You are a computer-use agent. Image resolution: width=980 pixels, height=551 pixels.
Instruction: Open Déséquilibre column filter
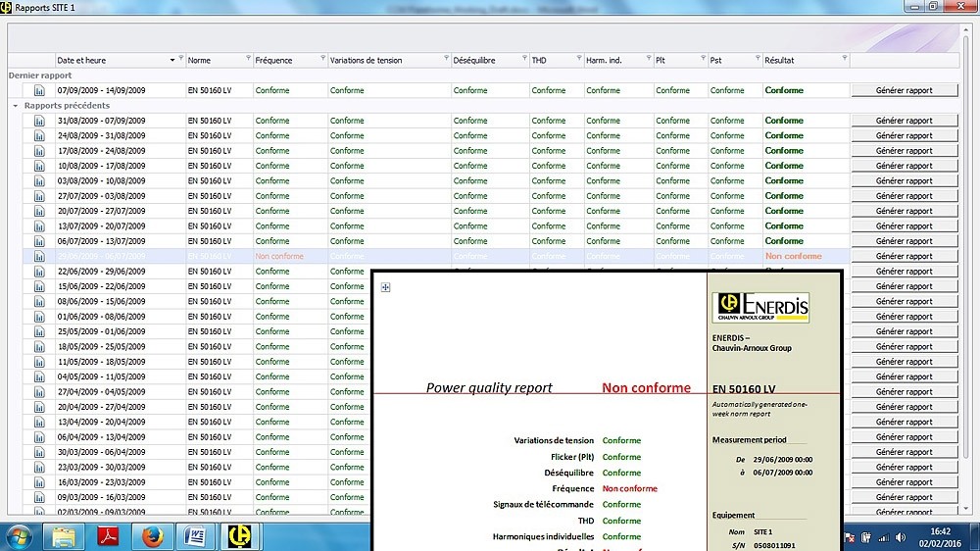[x=524, y=58]
